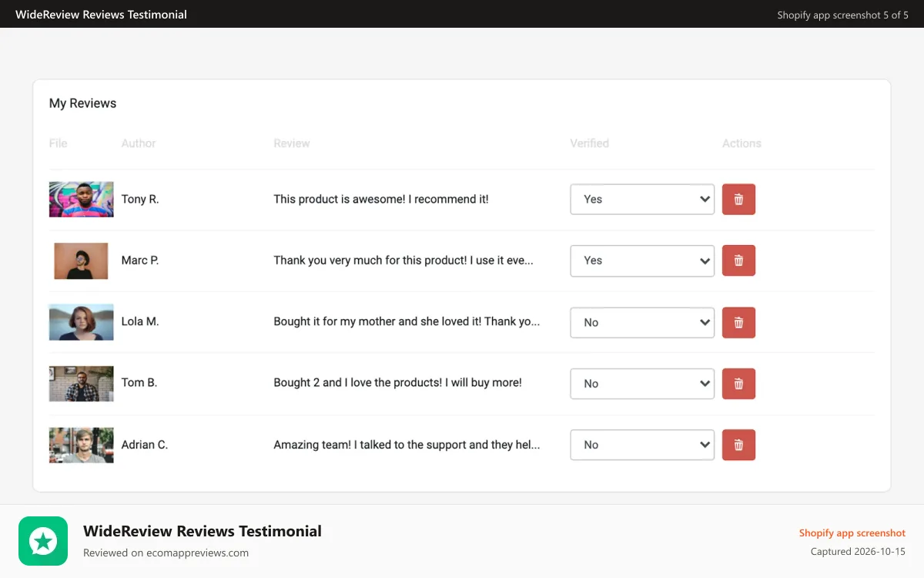
Task: Open Adrian C.'s photo thumbnail
Action: 81,445
